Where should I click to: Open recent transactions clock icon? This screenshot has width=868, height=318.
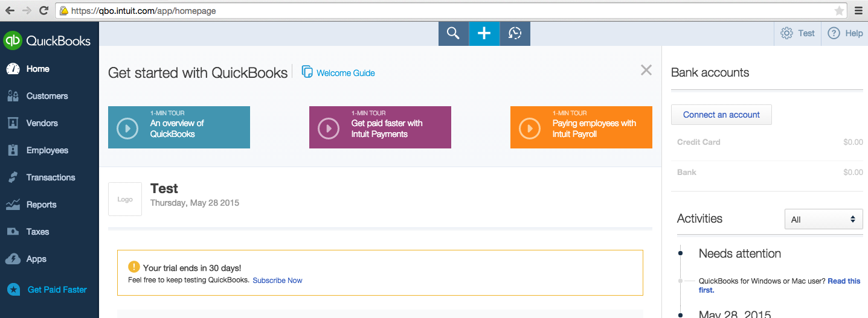pos(515,33)
